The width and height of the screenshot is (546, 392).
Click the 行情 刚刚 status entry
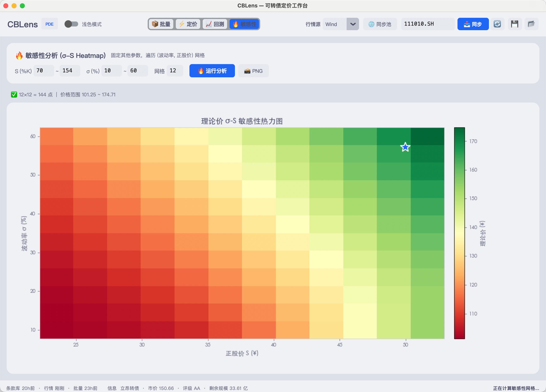pyautogui.click(x=54, y=388)
